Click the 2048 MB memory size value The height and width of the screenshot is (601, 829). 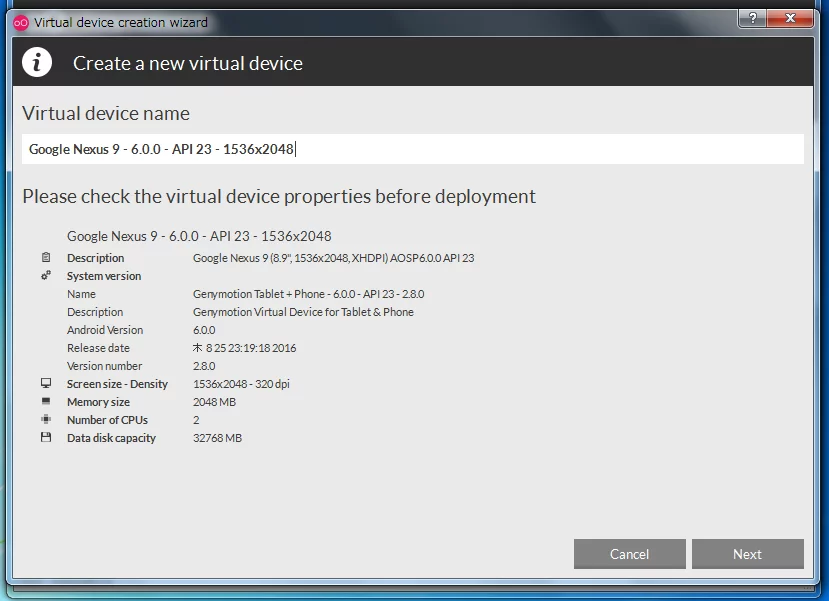213,402
